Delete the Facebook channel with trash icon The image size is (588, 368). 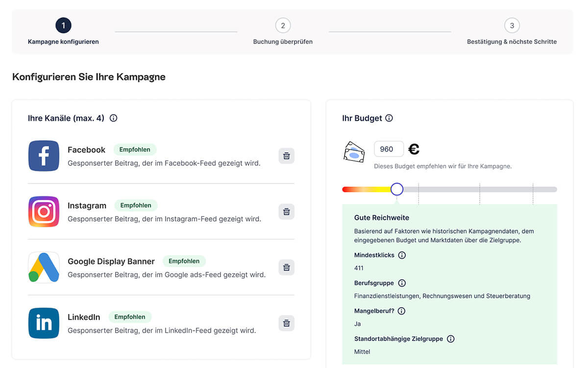pos(287,156)
